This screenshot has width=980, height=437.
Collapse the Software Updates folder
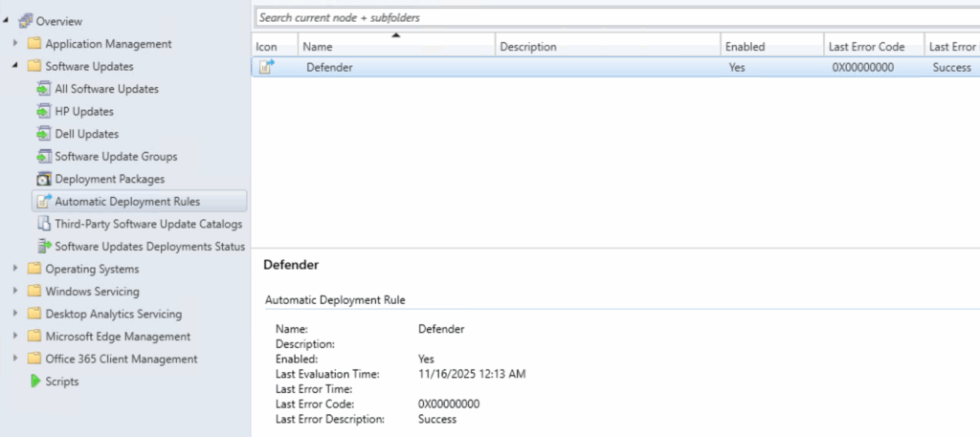[14, 67]
